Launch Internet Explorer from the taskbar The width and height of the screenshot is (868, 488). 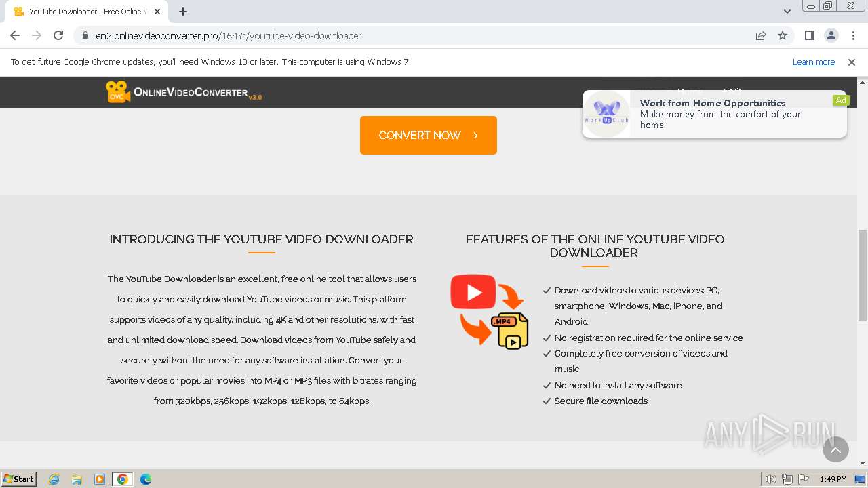54,479
